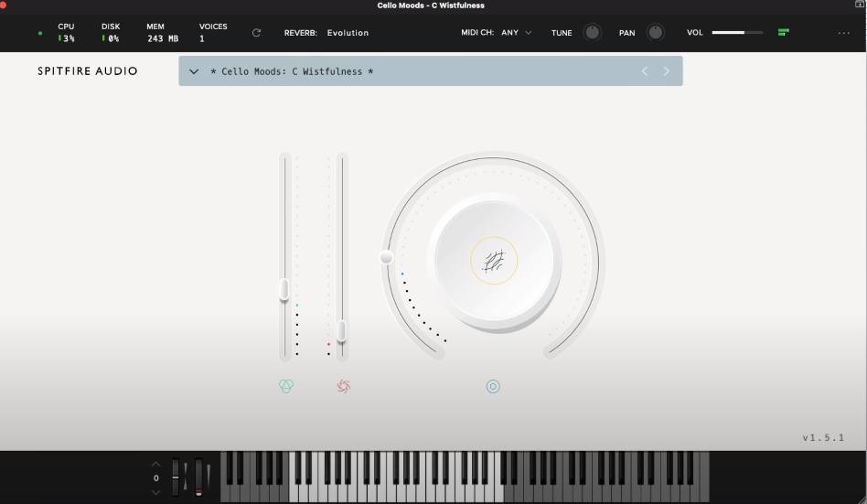Screen dimensions: 867x504
Task: Go to the next preset arrow
Action: (667, 70)
